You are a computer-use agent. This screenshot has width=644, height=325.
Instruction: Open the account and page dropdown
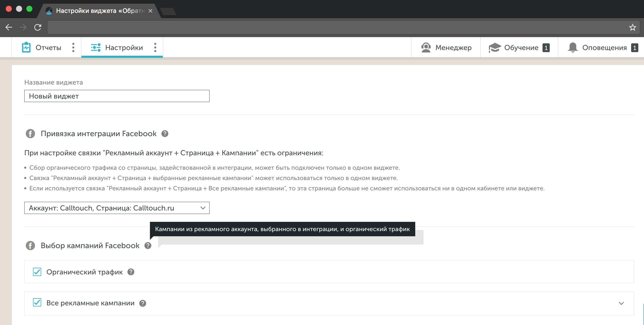click(117, 208)
